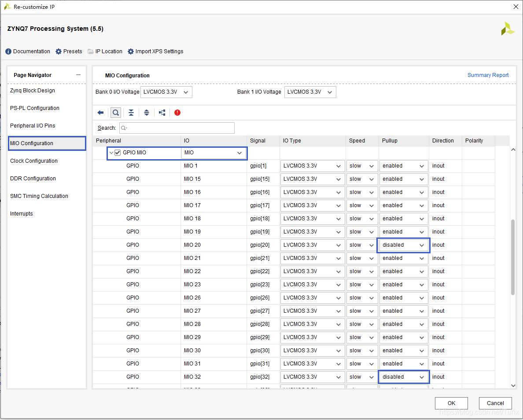Open MIO 30 Pullup dropdown
The width and height of the screenshot is (523, 420).
click(403, 351)
